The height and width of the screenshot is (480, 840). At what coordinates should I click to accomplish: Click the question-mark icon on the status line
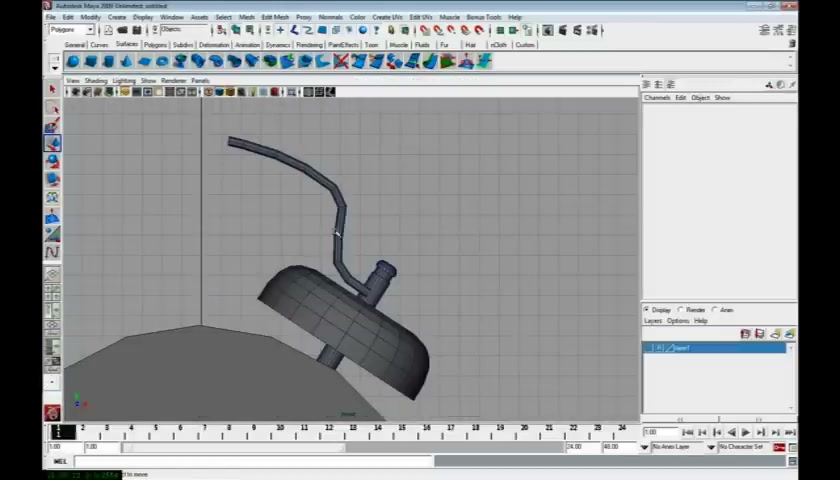[x=377, y=31]
